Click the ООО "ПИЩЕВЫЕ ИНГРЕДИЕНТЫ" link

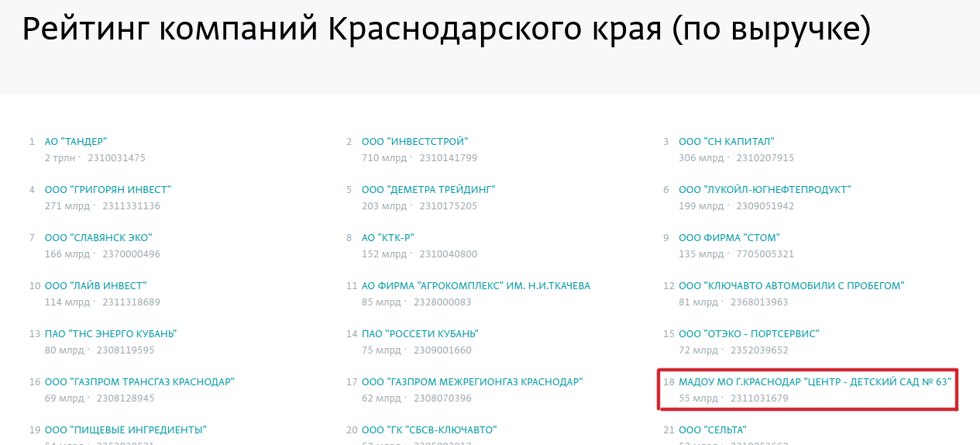126,430
